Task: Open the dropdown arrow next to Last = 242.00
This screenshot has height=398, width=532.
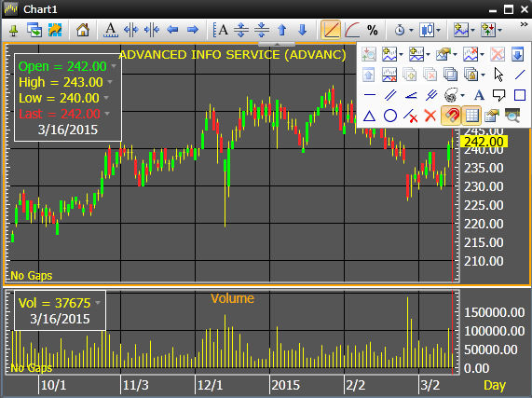Action: pyautogui.click(x=107, y=114)
